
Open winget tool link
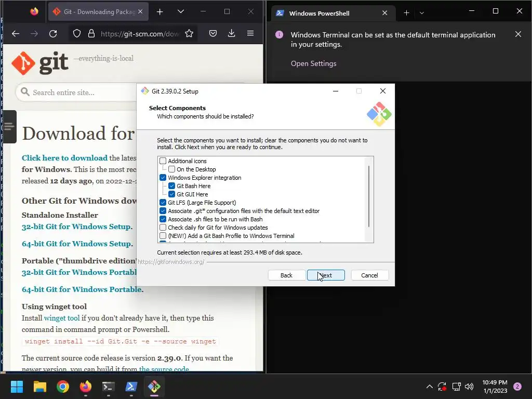coord(62,318)
